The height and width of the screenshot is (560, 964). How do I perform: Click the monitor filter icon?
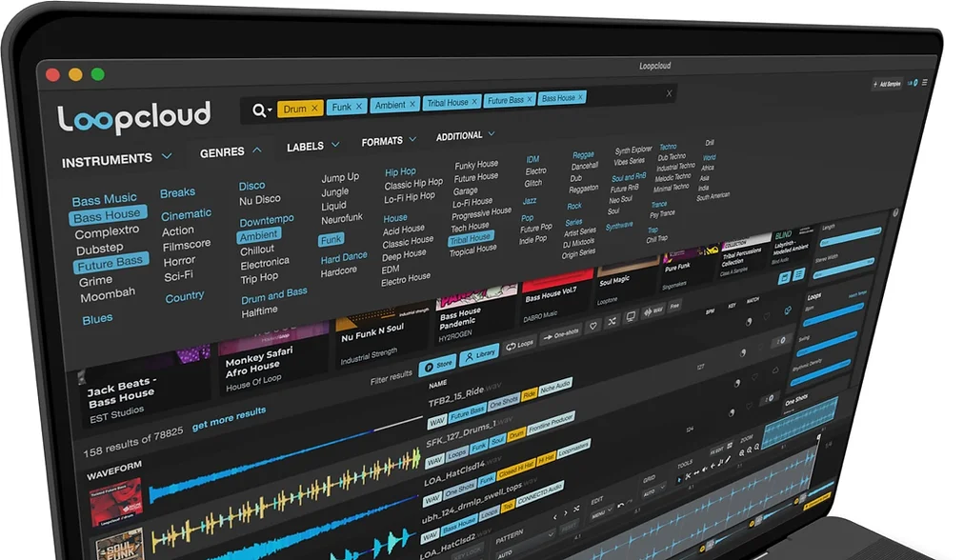pos(631,316)
